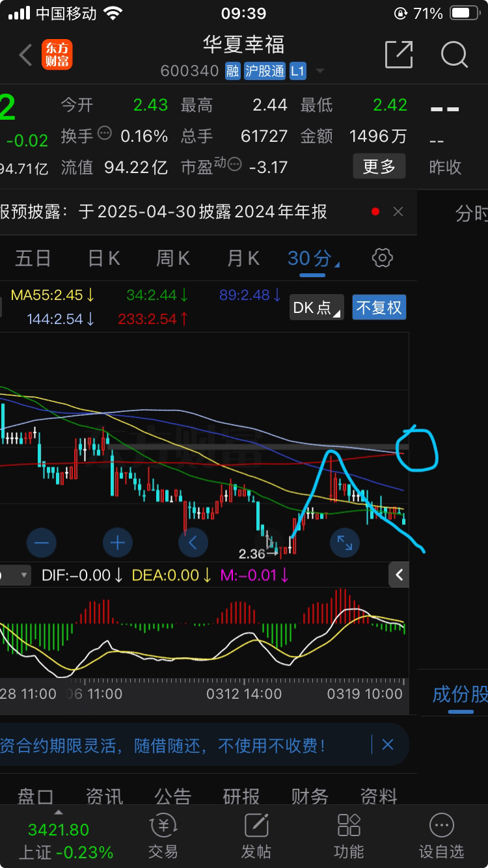
Task: Tap red dot notification indicator
Action: pyautogui.click(x=375, y=211)
